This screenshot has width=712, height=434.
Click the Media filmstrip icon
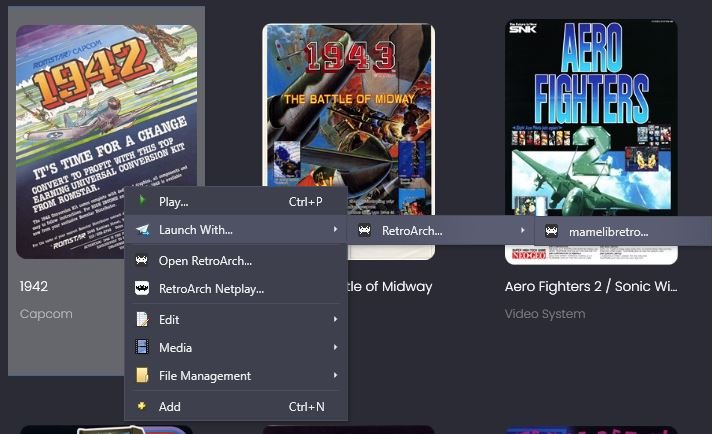(142, 347)
